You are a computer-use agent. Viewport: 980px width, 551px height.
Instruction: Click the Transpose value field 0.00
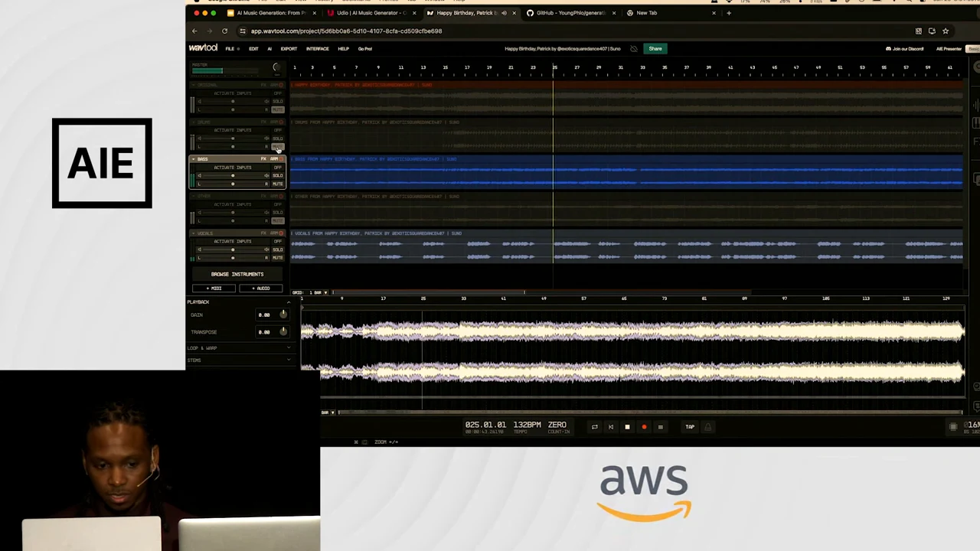264,332
